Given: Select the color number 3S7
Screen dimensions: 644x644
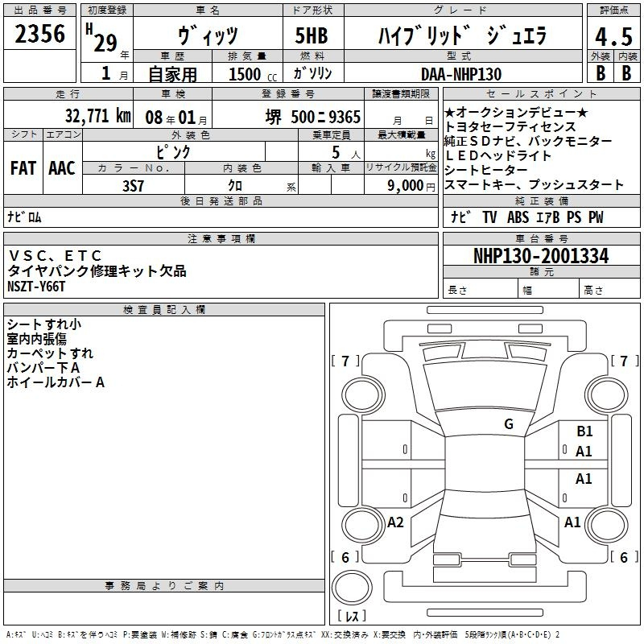Looking at the screenshot, I should pyautogui.click(x=134, y=186).
